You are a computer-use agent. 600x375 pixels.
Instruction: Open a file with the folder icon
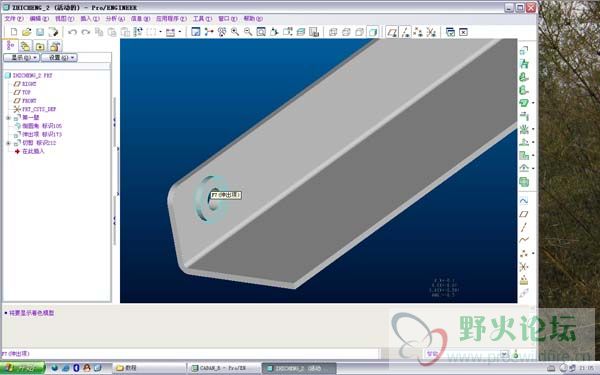tap(26, 32)
